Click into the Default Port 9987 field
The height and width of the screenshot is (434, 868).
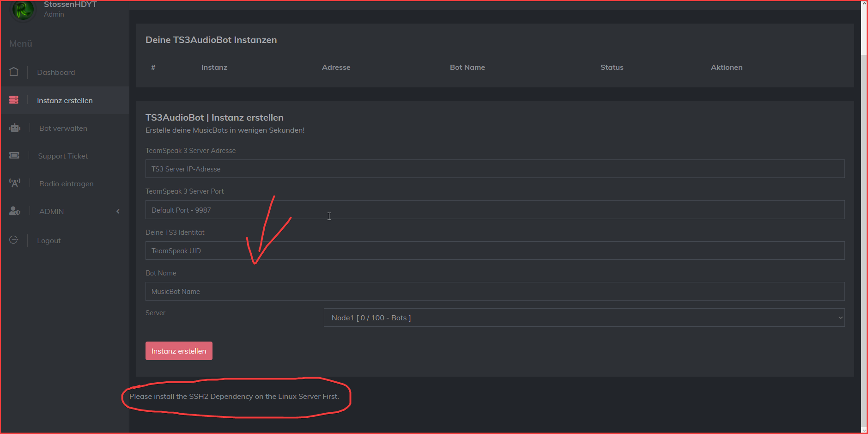[494, 210]
